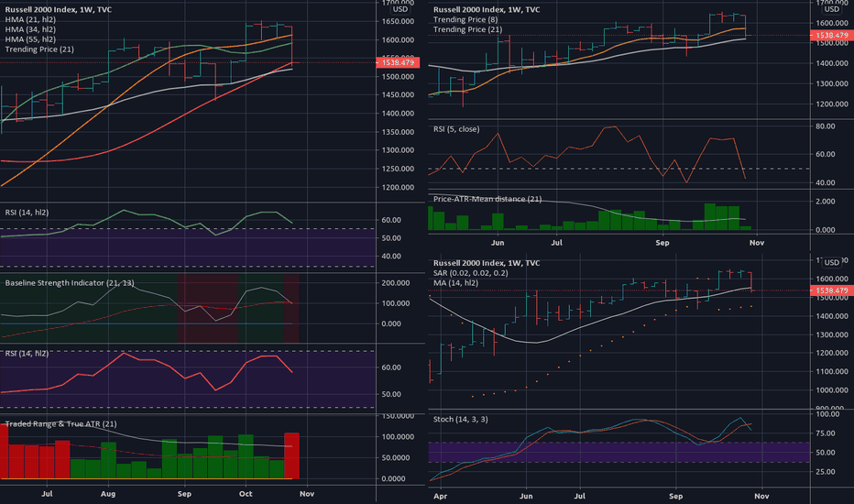This screenshot has height=504, width=854.
Task: Click the 80.00 value on RSI (5, close) scale
Action: coord(826,126)
